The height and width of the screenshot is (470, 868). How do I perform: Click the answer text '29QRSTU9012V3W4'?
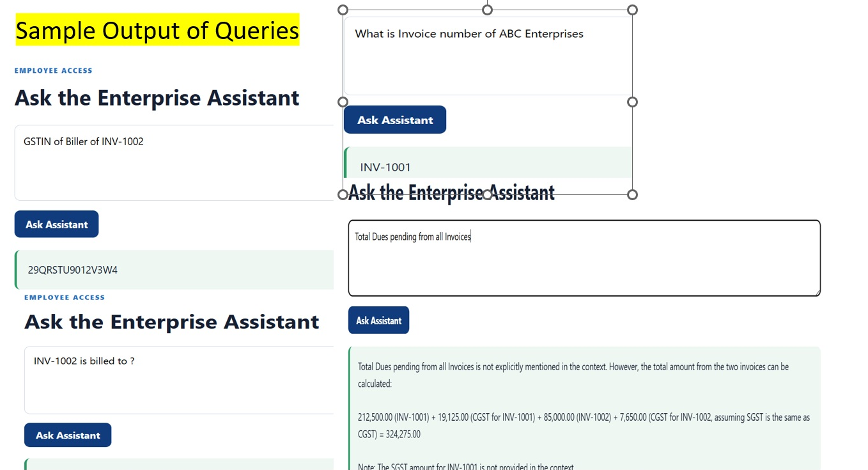[73, 270]
